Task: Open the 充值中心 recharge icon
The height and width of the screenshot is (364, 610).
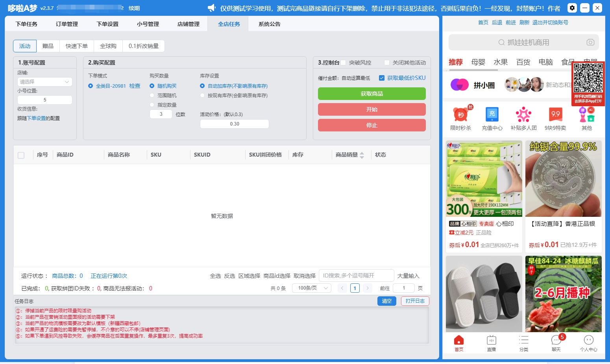Action: tap(492, 115)
